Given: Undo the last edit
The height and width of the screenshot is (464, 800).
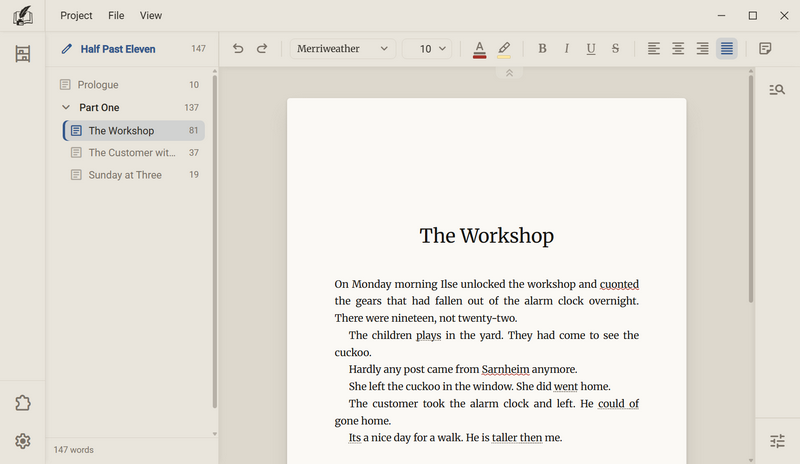Looking at the screenshot, I should pyautogui.click(x=238, y=48).
